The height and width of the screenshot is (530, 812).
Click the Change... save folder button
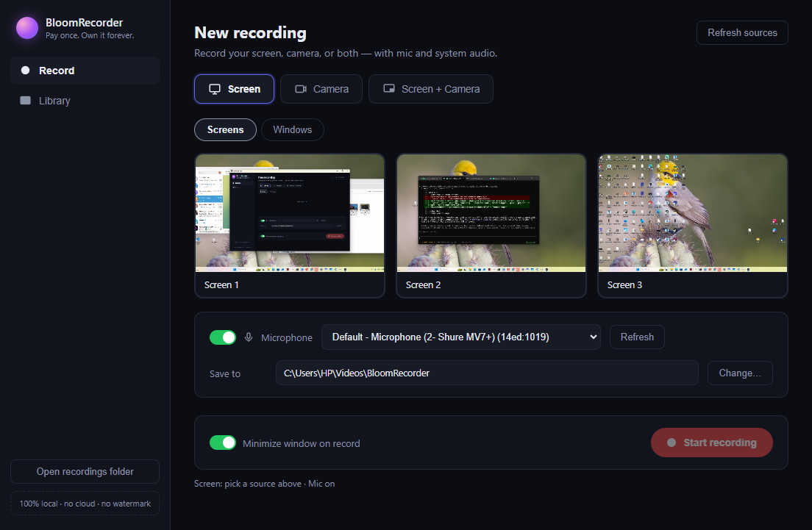[x=740, y=373]
